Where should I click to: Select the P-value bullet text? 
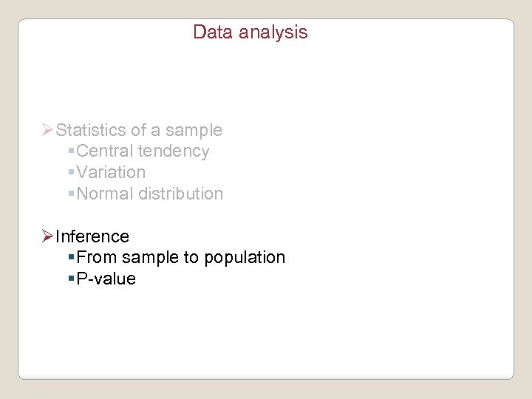click(106, 279)
